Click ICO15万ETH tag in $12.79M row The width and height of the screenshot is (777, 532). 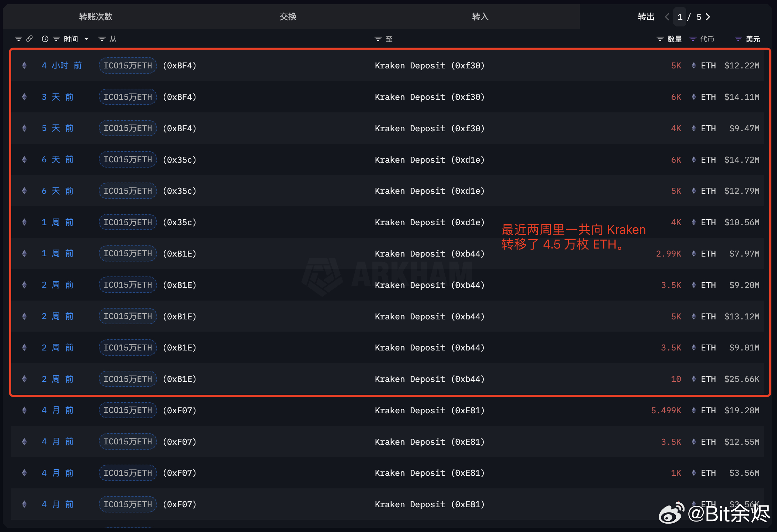128,191
